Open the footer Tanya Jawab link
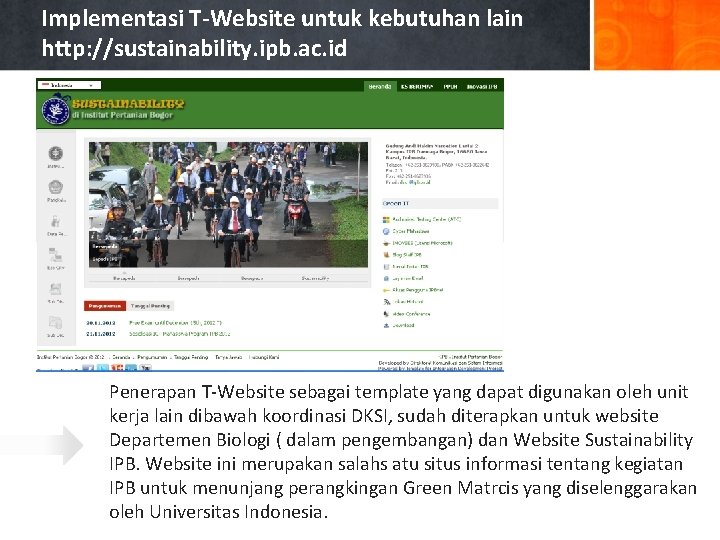 [x=228, y=357]
